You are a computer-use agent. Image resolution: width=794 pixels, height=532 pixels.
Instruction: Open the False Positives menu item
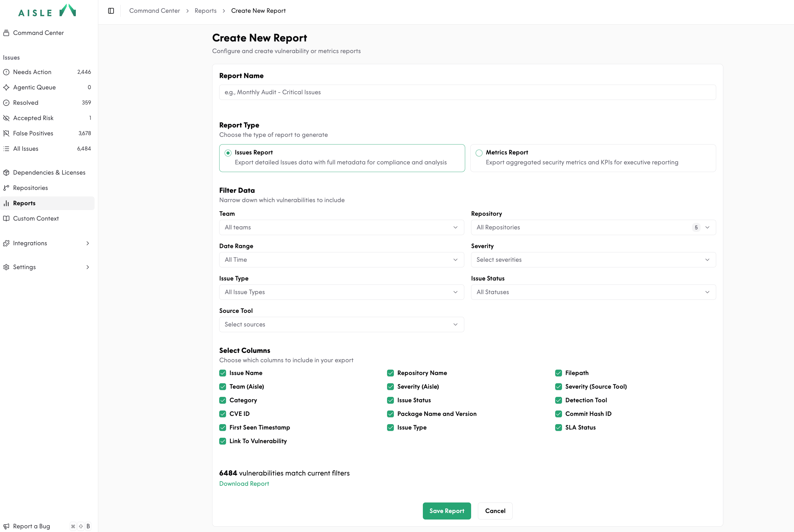pos(47,133)
